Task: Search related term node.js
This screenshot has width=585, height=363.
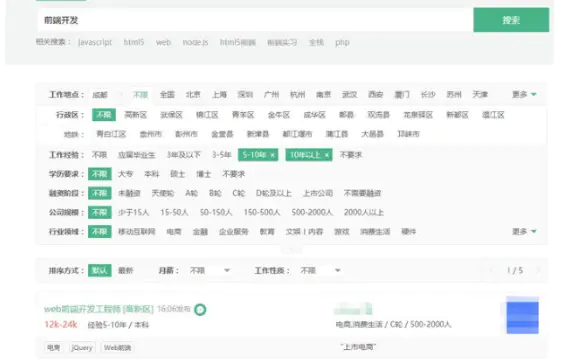Action: [195, 42]
